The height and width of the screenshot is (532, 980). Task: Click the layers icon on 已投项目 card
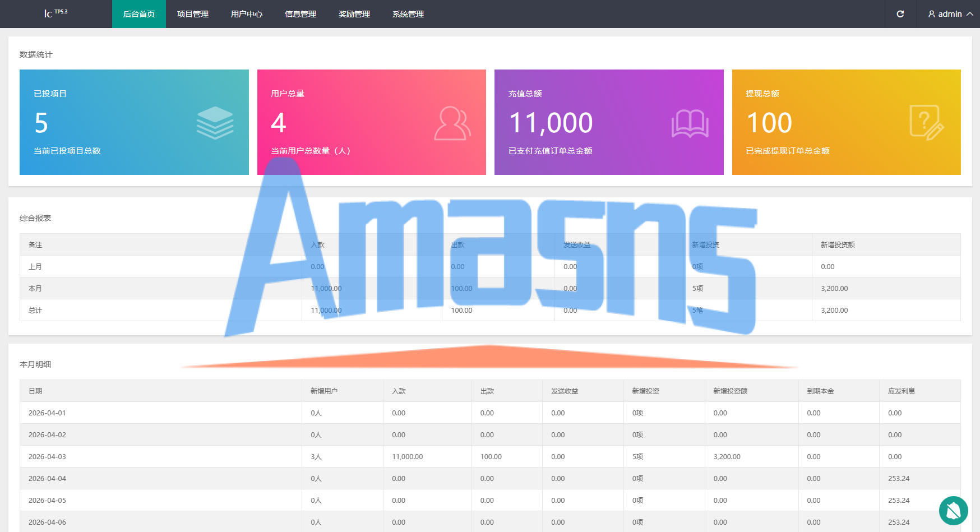point(215,123)
